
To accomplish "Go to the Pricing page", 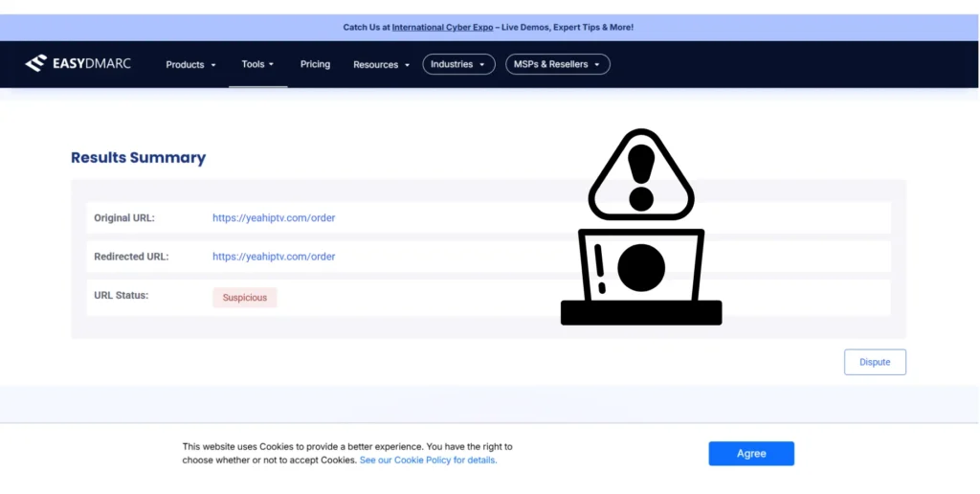I will [x=315, y=64].
